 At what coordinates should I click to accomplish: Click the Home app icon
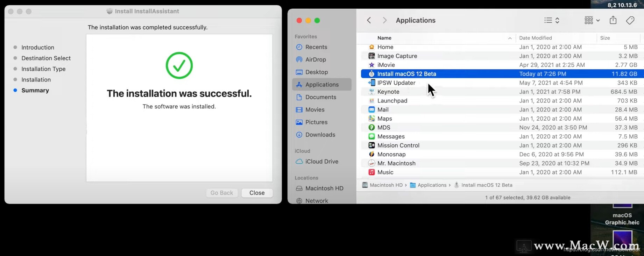[371, 47]
